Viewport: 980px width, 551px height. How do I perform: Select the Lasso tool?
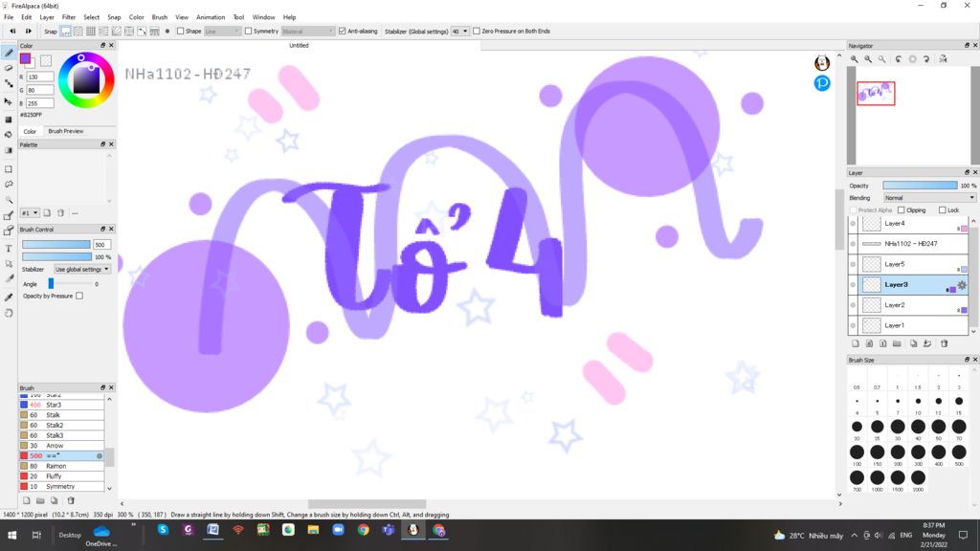pyautogui.click(x=9, y=185)
